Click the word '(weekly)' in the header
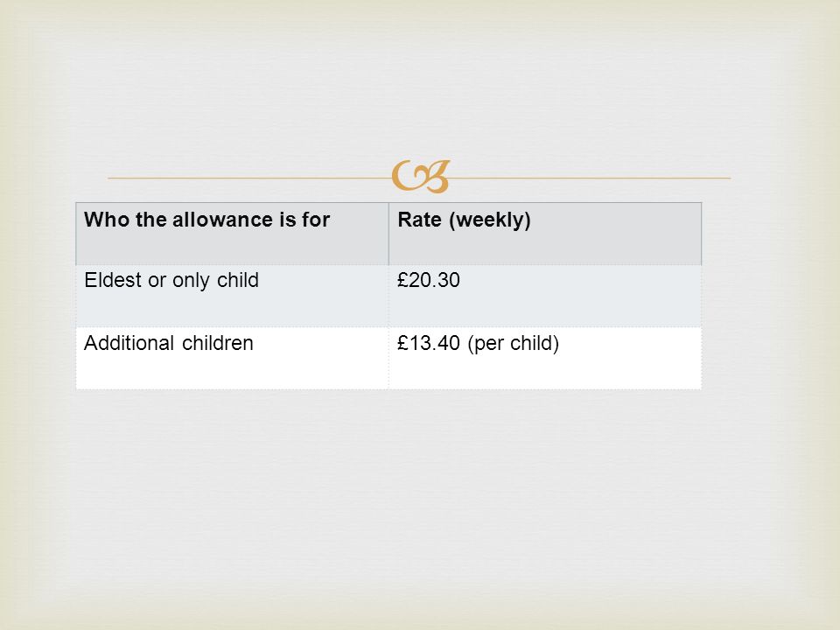The image size is (840, 630). coord(490,220)
